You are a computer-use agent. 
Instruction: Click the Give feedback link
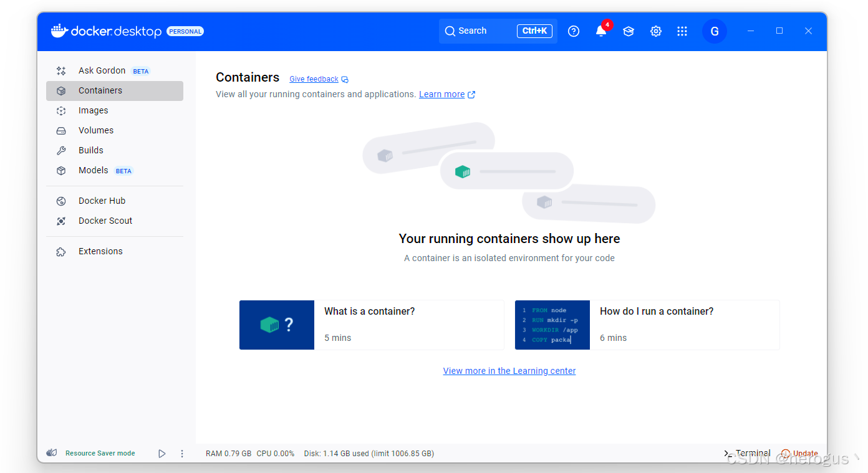(314, 79)
